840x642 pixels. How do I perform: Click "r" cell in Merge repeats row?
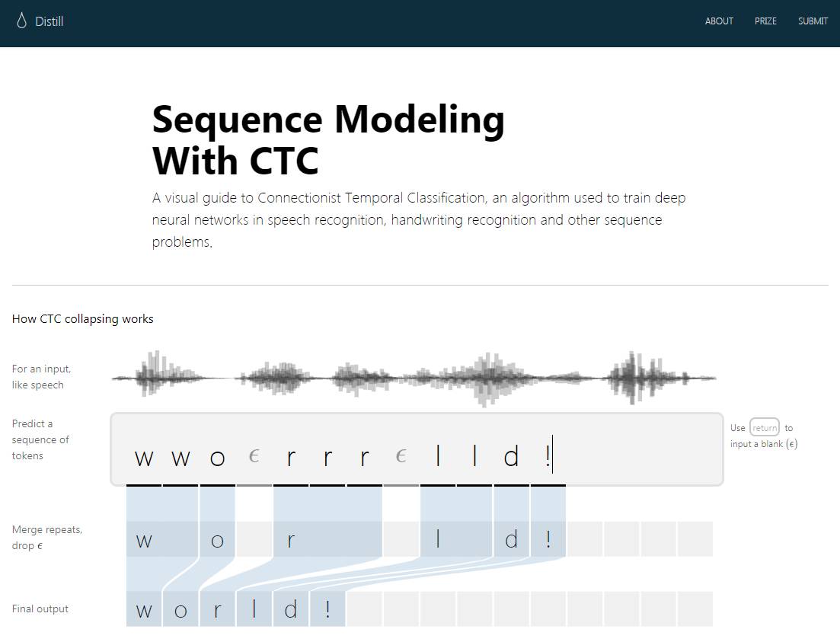(291, 540)
